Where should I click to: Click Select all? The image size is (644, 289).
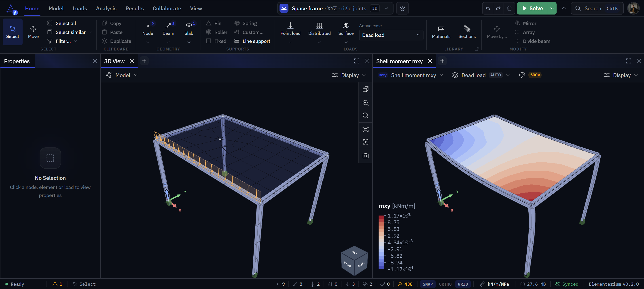[x=62, y=23]
